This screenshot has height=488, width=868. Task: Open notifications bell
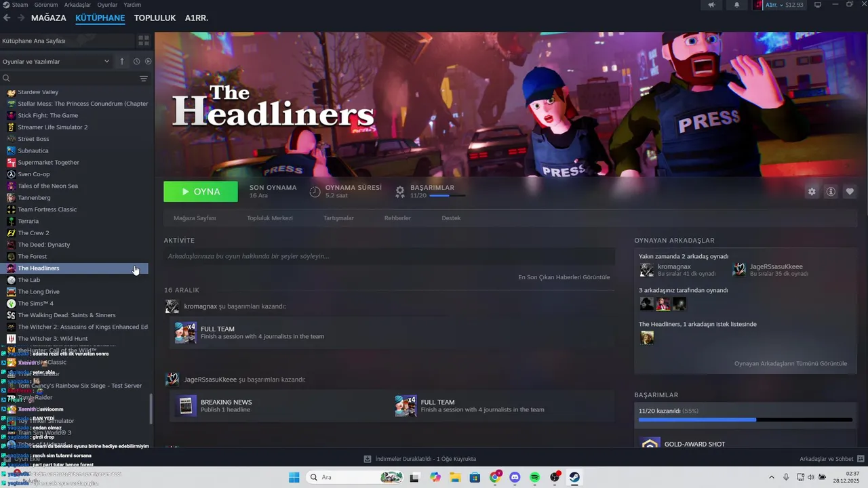coord(737,5)
